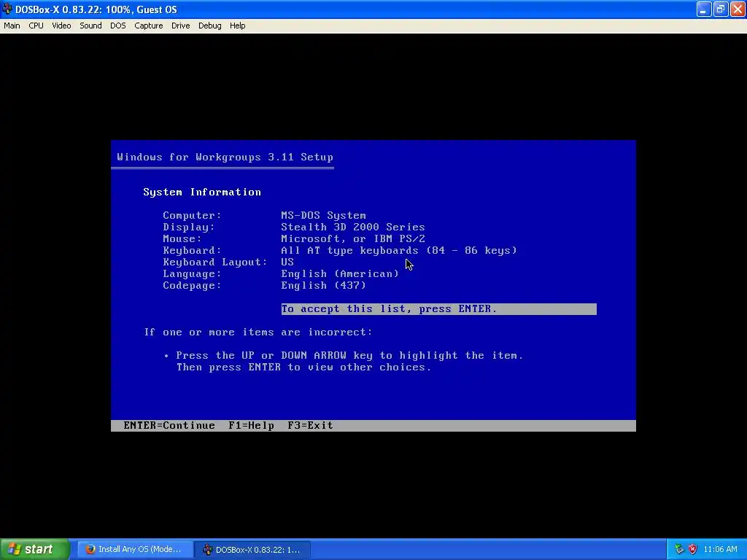Click the 'US' keyboard layout value
This screenshot has height=560, width=747.
(x=287, y=262)
